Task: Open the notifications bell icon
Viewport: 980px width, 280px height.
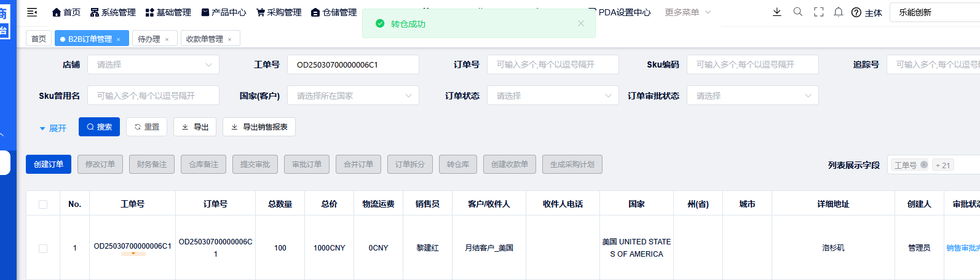Action: point(838,12)
